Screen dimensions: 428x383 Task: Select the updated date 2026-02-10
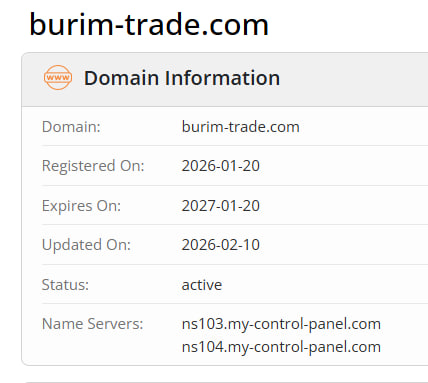(220, 245)
